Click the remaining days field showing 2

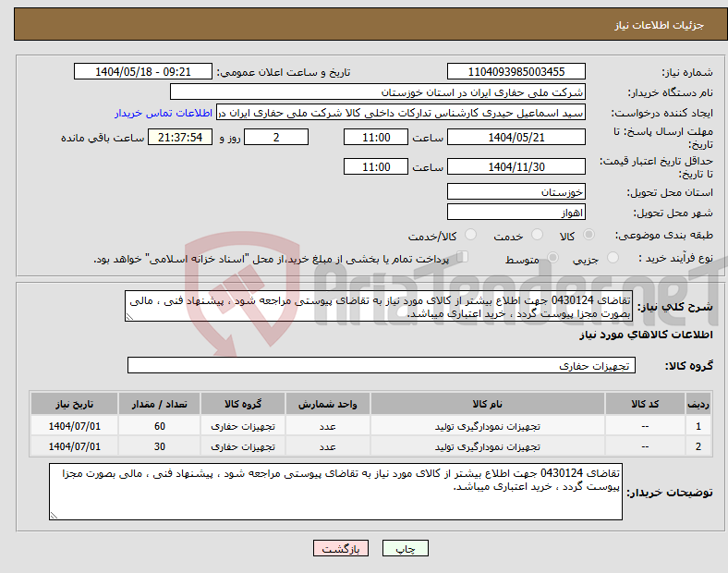[276, 137]
